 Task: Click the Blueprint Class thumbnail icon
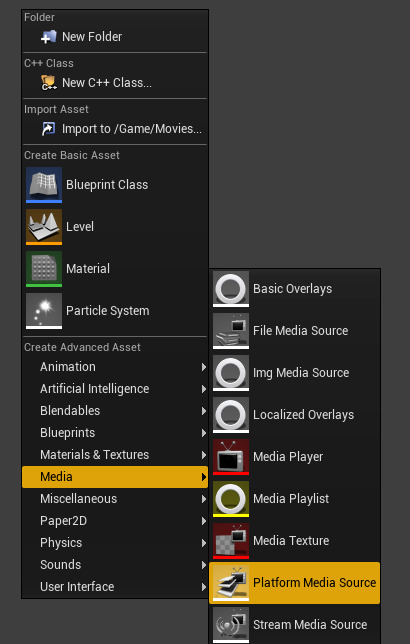point(44,185)
